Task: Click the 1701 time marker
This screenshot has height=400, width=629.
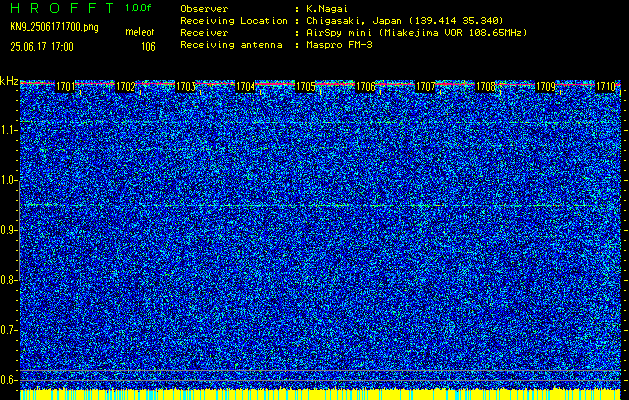Action: tap(65, 86)
